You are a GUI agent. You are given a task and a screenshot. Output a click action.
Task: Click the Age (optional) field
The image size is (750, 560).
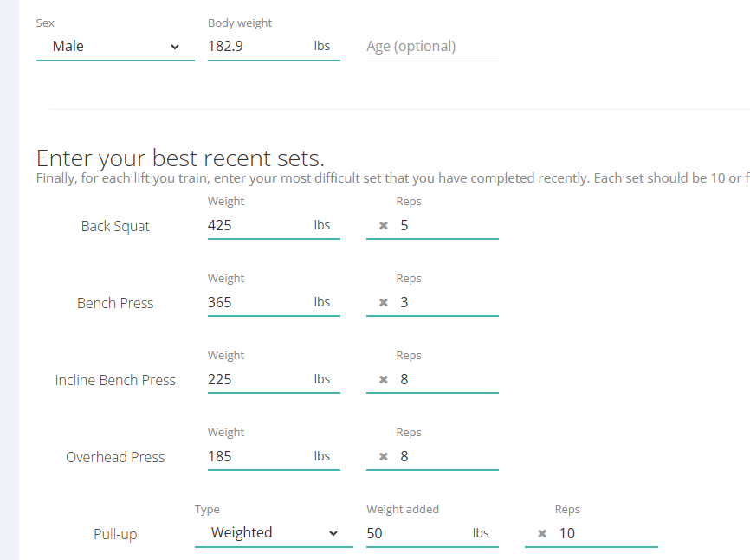(x=432, y=47)
